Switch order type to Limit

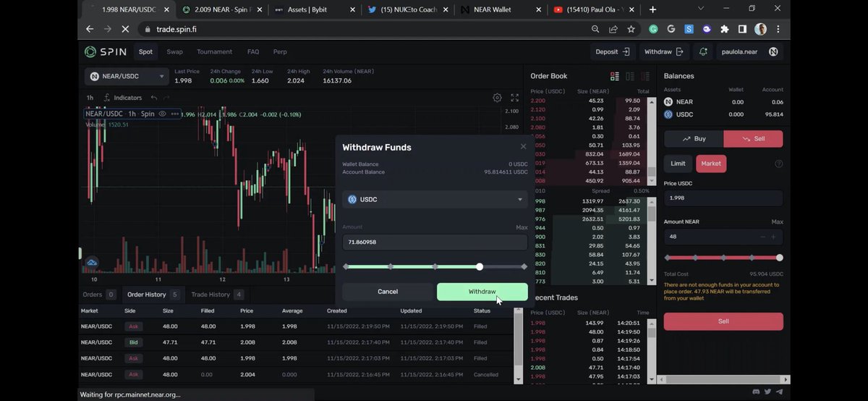[678, 164]
